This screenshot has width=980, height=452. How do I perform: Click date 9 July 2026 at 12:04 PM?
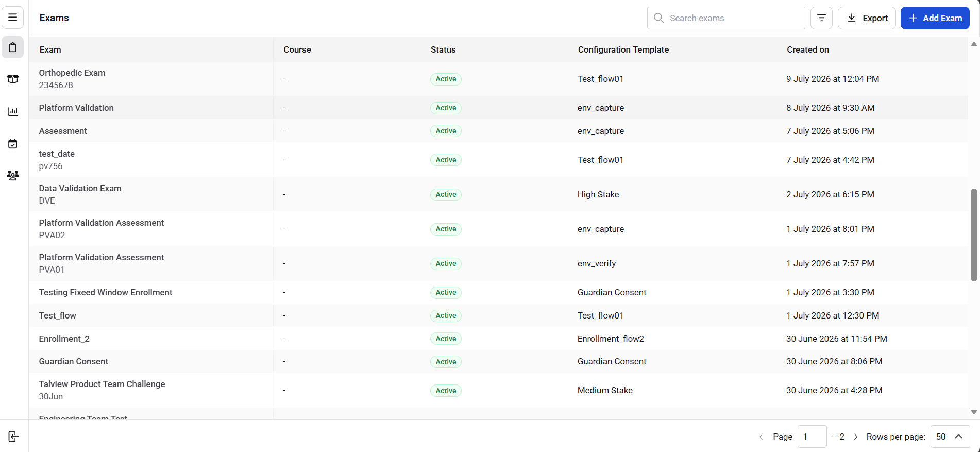point(833,79)
